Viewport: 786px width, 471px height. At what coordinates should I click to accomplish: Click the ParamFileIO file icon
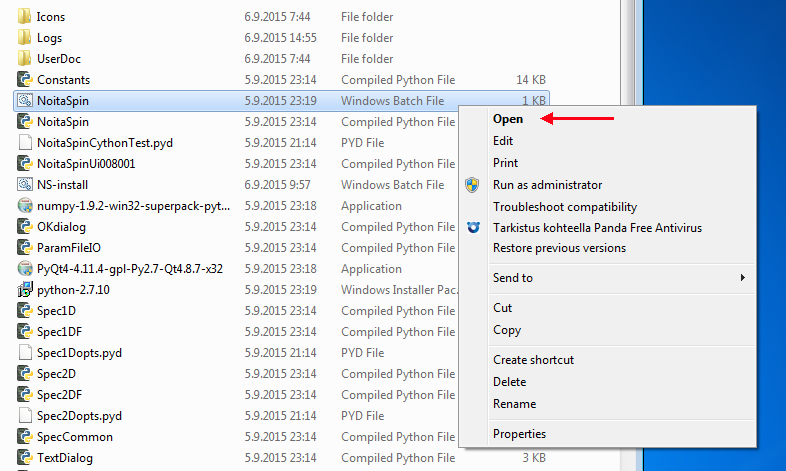(x=25, y=248)
